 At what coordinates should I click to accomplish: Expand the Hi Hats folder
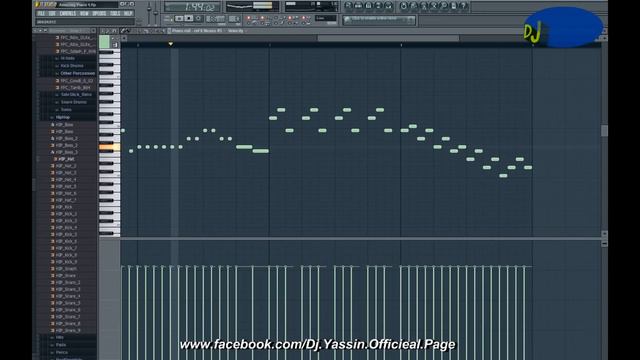pos(67,58)
